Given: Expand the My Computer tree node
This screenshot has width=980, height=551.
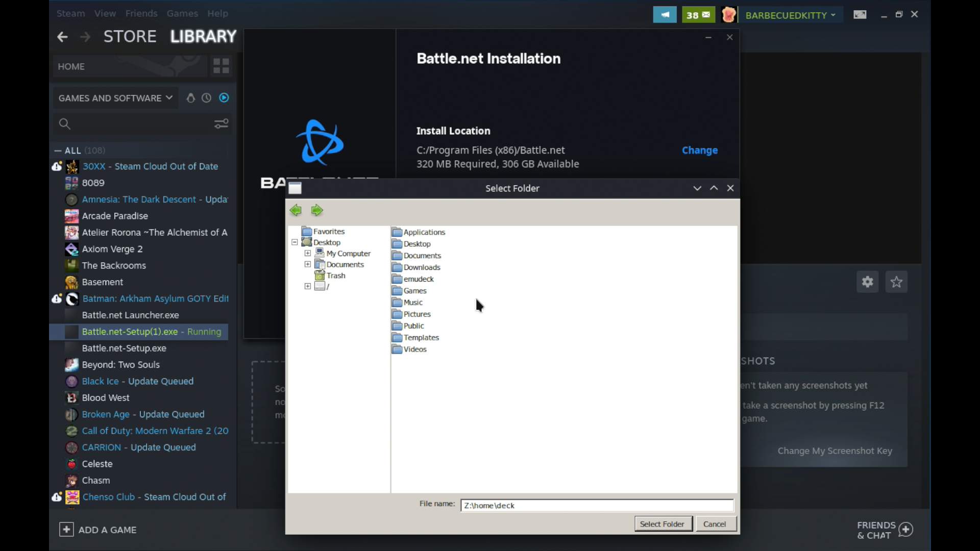Looking at the screenshot, I should (x=307, y=253).
